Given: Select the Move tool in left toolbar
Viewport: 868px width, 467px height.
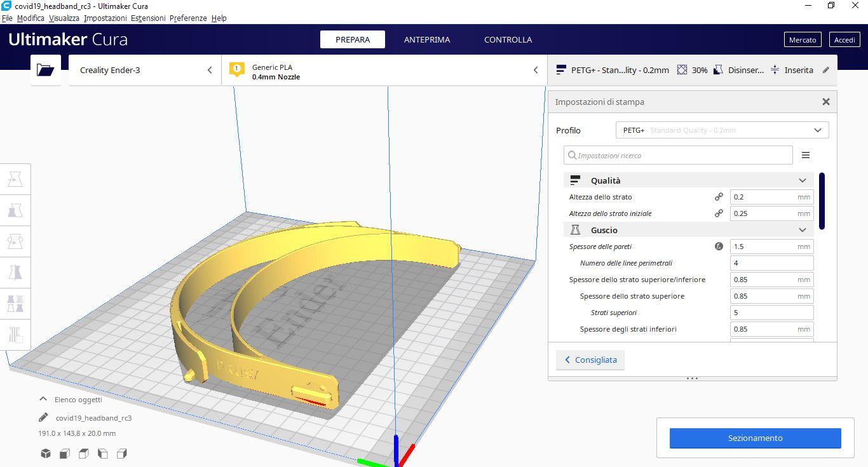Looking at the screenshot, I should click(x=15, y=180).
